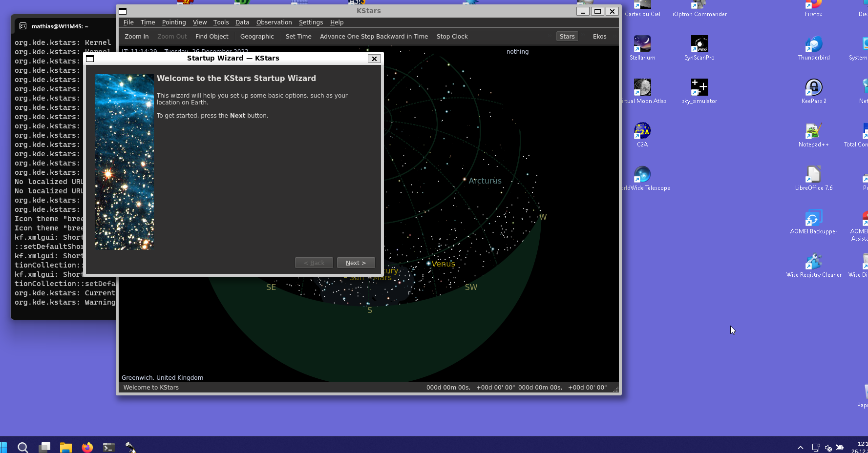The width and height of the screenshot is (868, 453).
Task: Open the KStars title bar window menu icon
Action: [123, 11]
